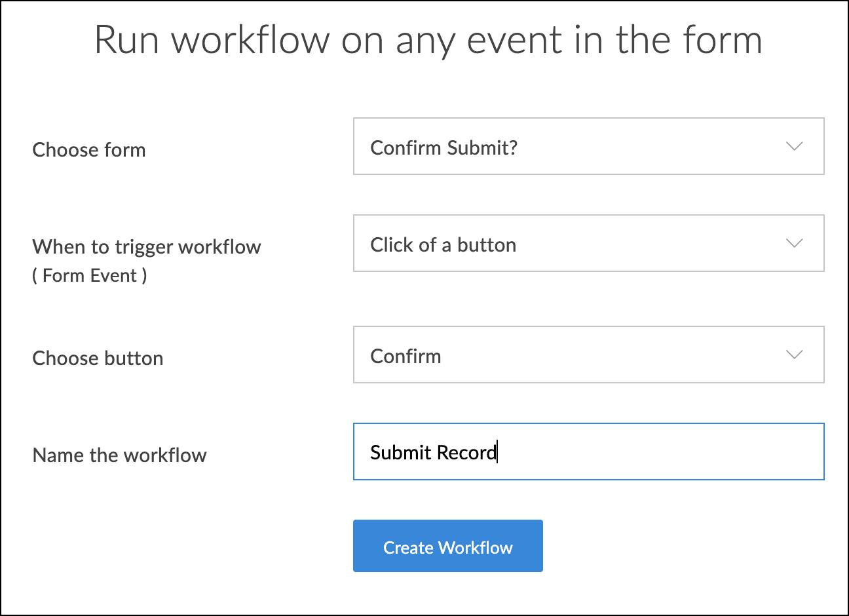Screen dimensions: 849x616
Task: Click the '( Form Event )' hint text
Action: [90, 275]
